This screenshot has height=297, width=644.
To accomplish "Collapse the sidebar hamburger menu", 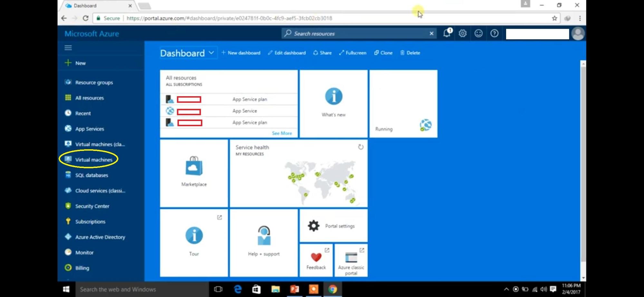I will [68, 48].
